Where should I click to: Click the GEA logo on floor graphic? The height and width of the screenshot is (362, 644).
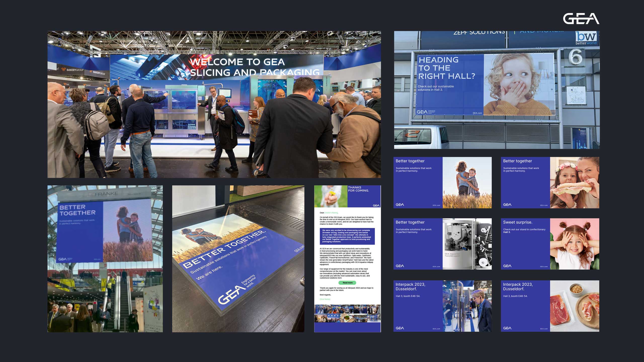click(231, 295)
